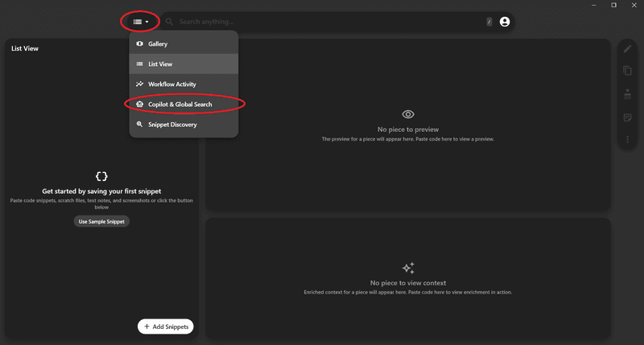
Task: Select Copilot & Global Search
Action: 184,105
